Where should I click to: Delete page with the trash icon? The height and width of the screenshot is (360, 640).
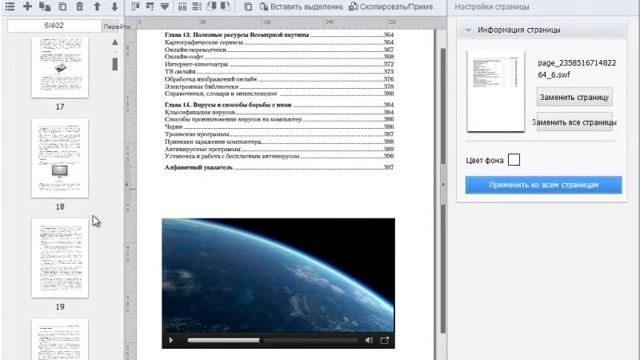click(80, 7)
